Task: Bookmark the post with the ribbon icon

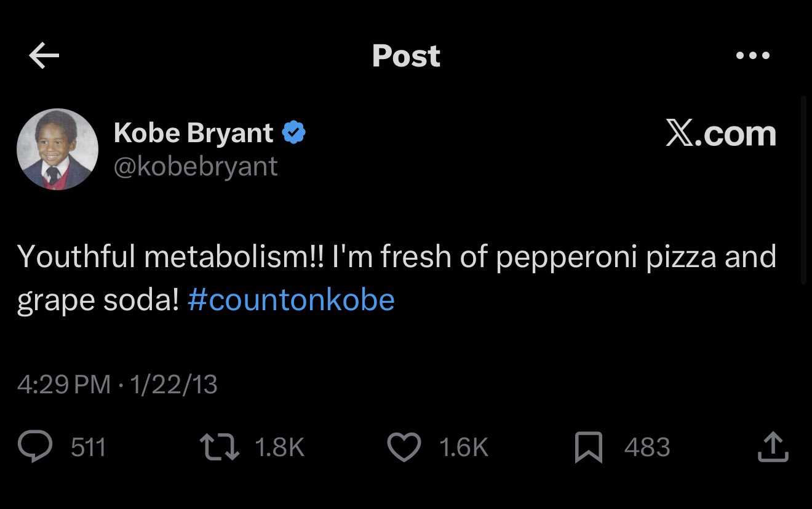Action: pos(588,447)
